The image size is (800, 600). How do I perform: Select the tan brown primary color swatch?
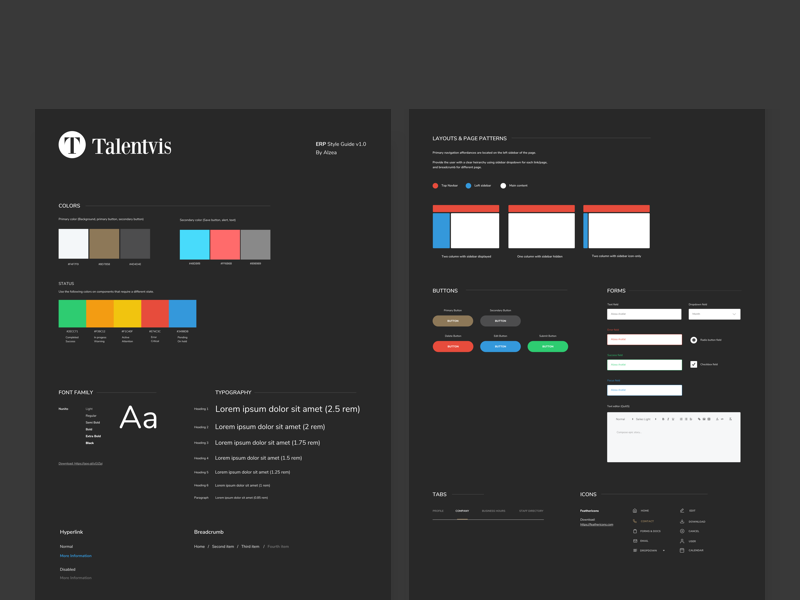point(104,243)
